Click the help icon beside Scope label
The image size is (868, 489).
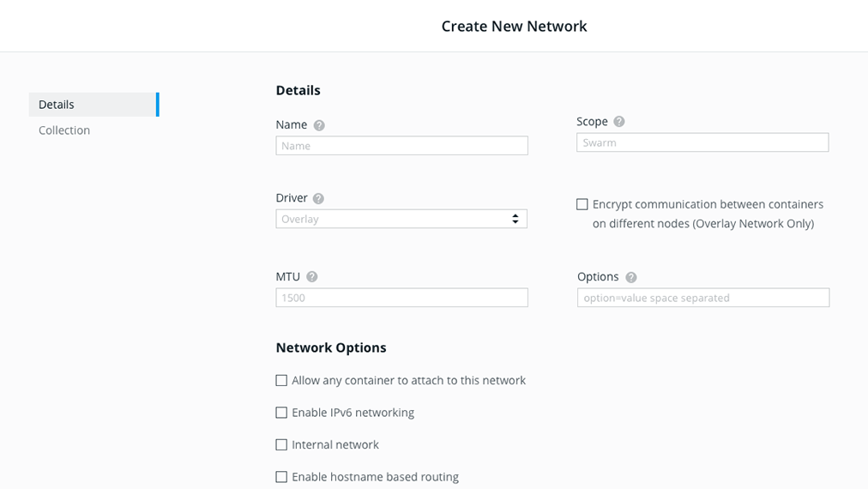[x=619, y=121]
